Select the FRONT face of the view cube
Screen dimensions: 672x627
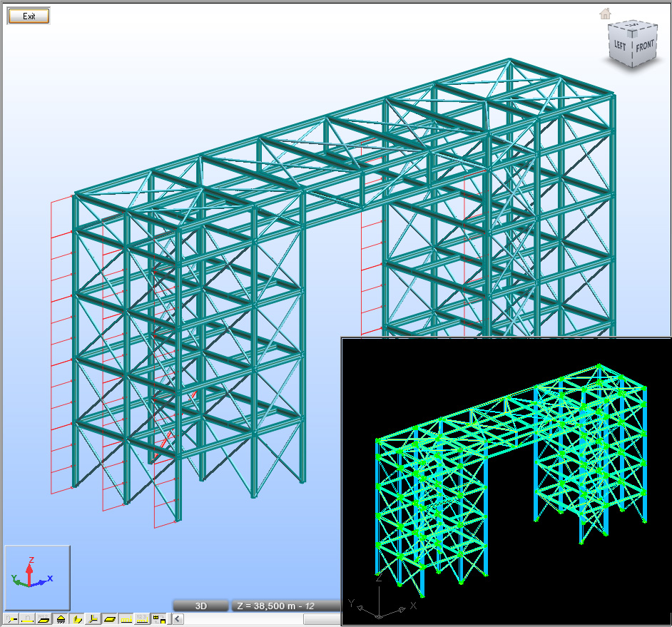coord(644,46)
